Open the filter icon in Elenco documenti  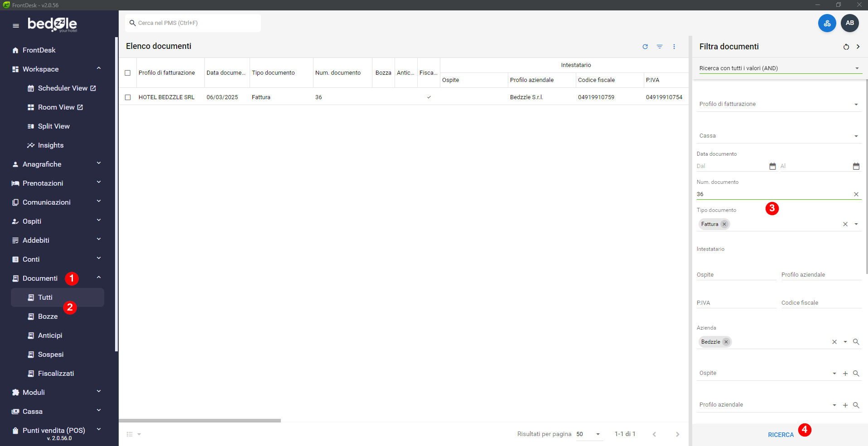(x=660, y=47)
